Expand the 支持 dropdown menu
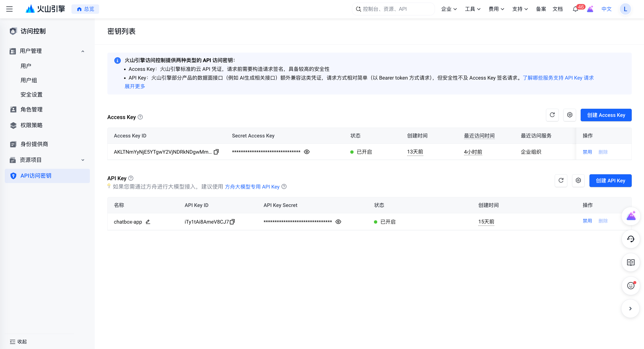 click(x=520, y=9)
